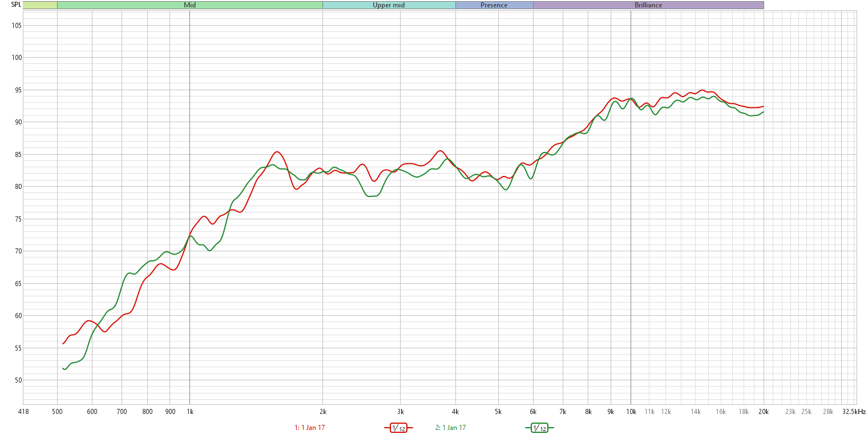Click the 50 dB value on the SPL axis
This screenshot has height=434, width=868.
(18, 380)
